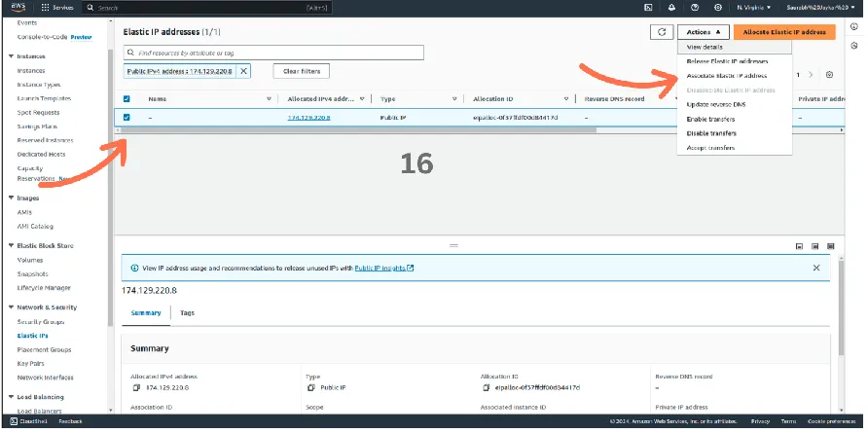Choose Associate Elastic IP address
This screenshot has height=433, width=868.
point(735,76)
